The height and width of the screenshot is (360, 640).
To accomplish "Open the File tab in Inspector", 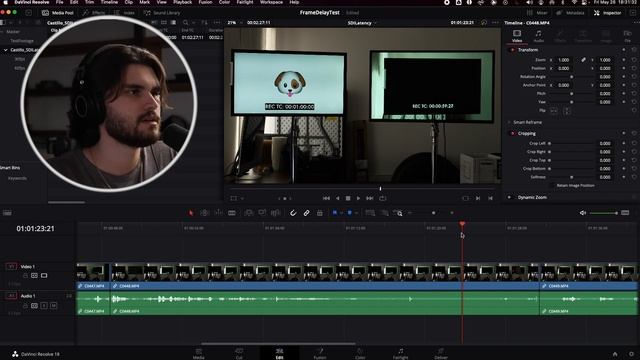I will click(x=627, y=36).
